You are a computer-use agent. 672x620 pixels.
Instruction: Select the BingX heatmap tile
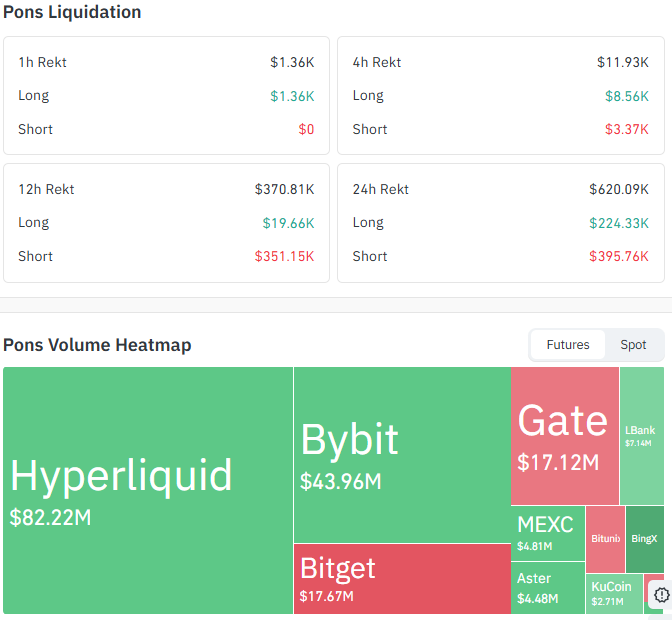tap(645, 539)
